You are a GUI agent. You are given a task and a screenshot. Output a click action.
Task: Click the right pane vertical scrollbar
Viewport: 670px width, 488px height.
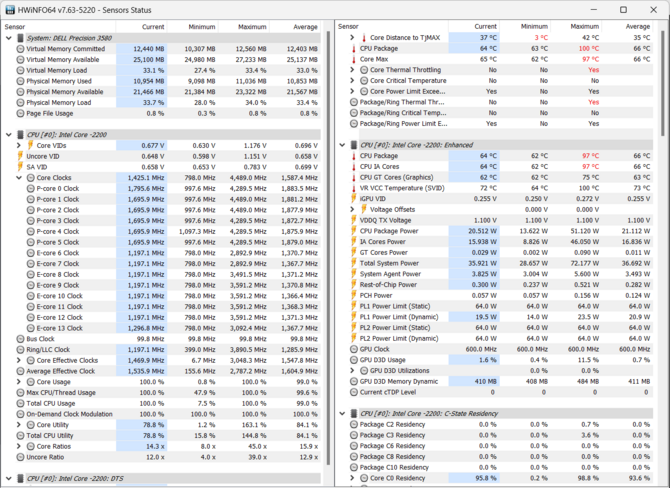pos(663,81)
